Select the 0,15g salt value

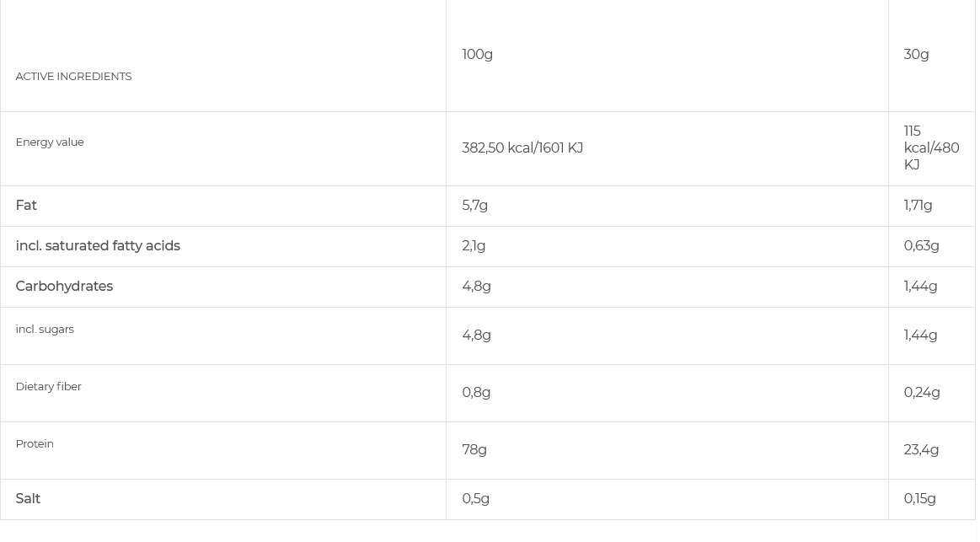(919, 499)
